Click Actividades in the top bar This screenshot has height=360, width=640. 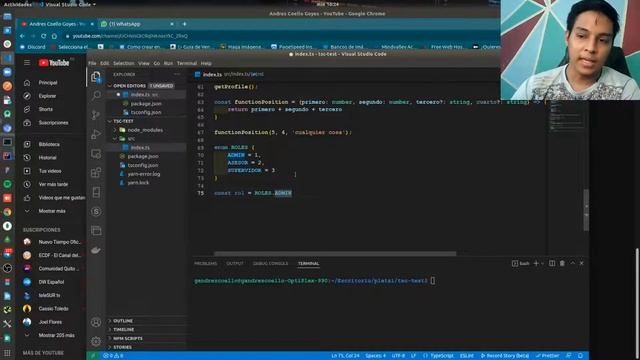point(17,4)
